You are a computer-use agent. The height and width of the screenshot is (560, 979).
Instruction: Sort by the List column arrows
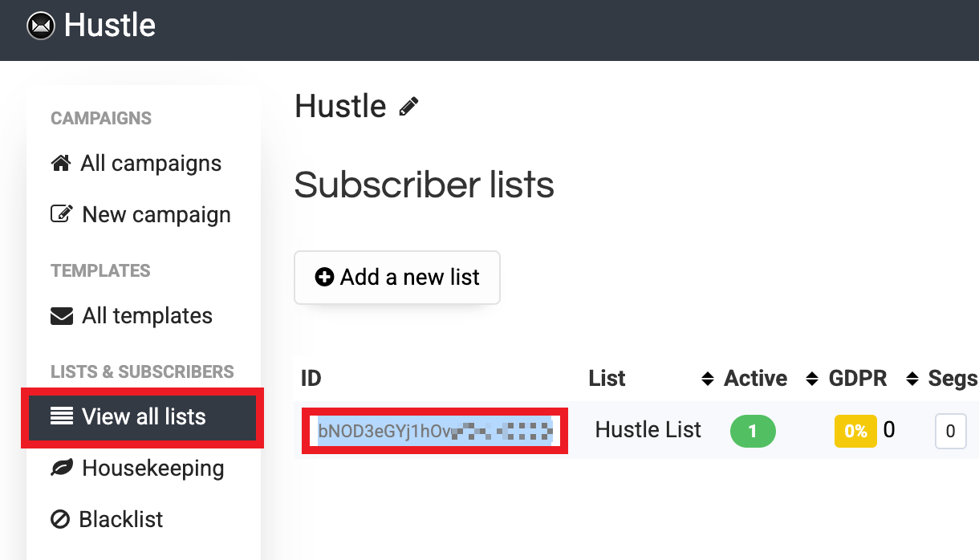(707, 379)
